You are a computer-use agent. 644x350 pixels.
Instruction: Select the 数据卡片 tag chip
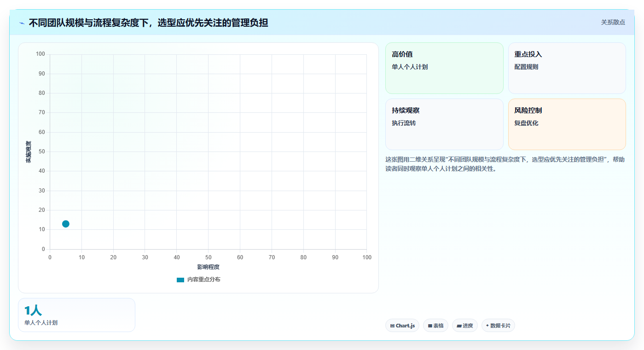coord(498,326)
